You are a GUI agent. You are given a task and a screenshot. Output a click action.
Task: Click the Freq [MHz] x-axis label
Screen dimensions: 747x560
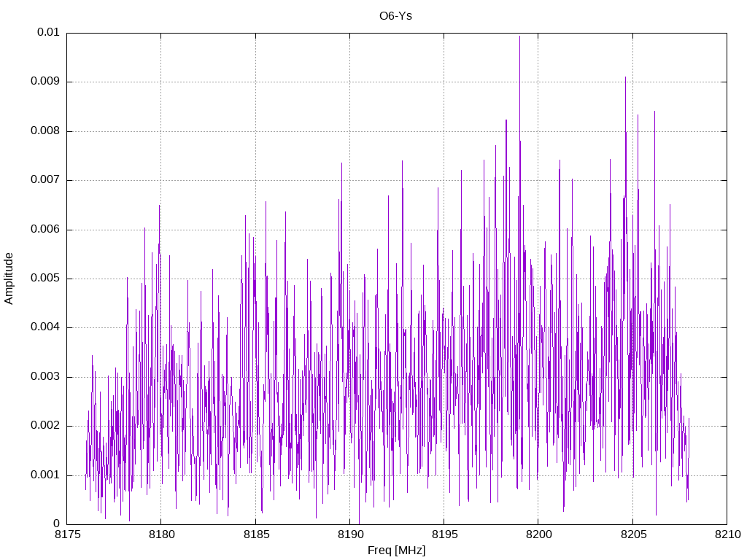tap(396, 551)
